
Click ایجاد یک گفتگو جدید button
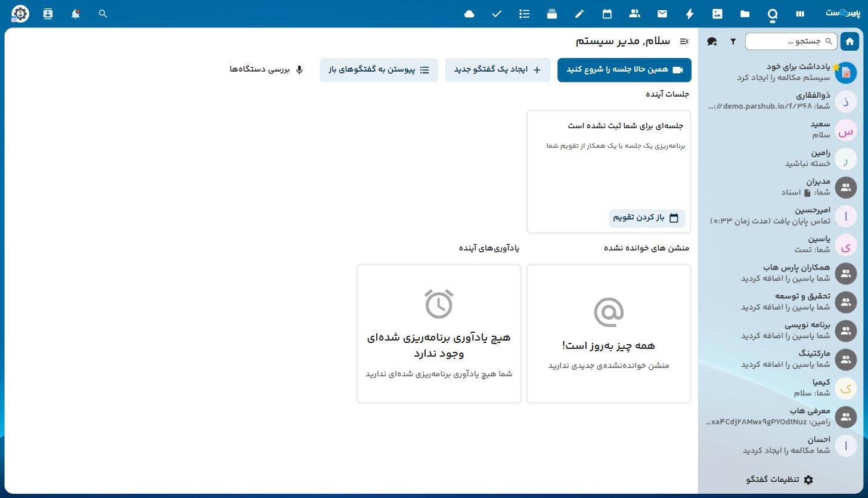click(x=498, y=70)
